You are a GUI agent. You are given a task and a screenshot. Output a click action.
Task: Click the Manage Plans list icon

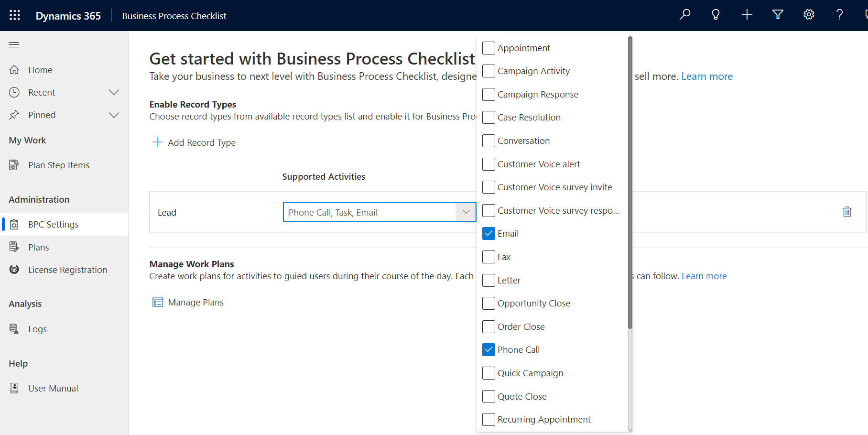(158, 302)
